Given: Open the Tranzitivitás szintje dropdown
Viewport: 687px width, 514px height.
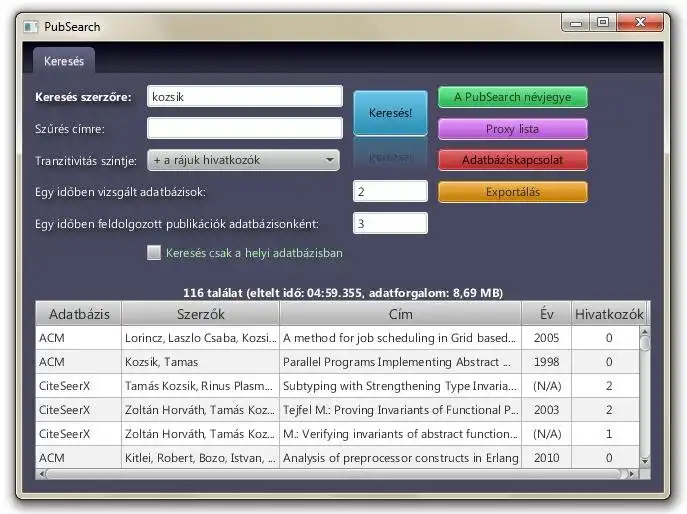Looking at the screenshot, I should coord(243,160).
